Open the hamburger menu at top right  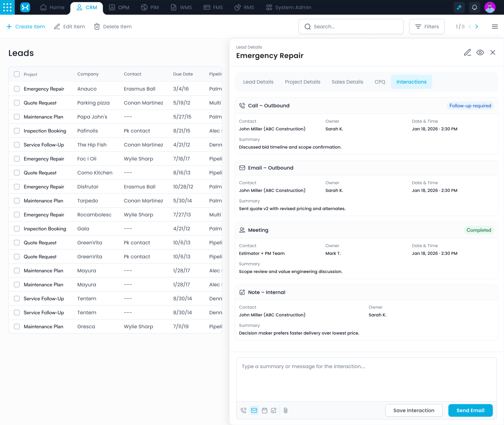[495, 27]
